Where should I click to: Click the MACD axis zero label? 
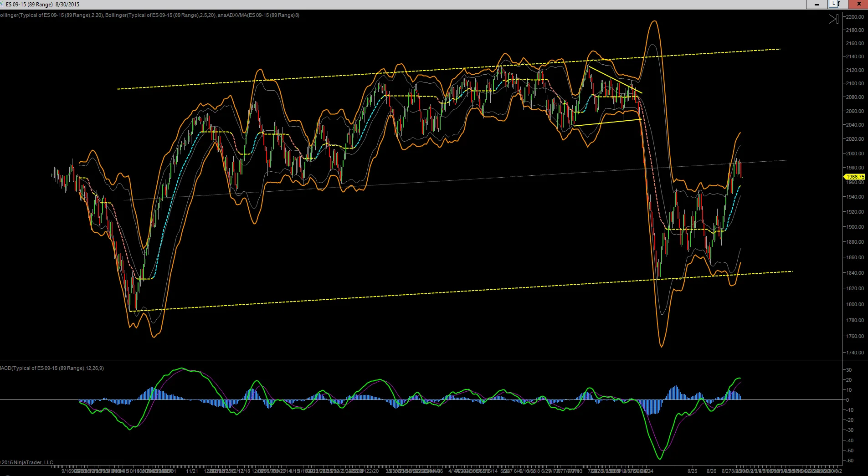[x=847, y=400]
